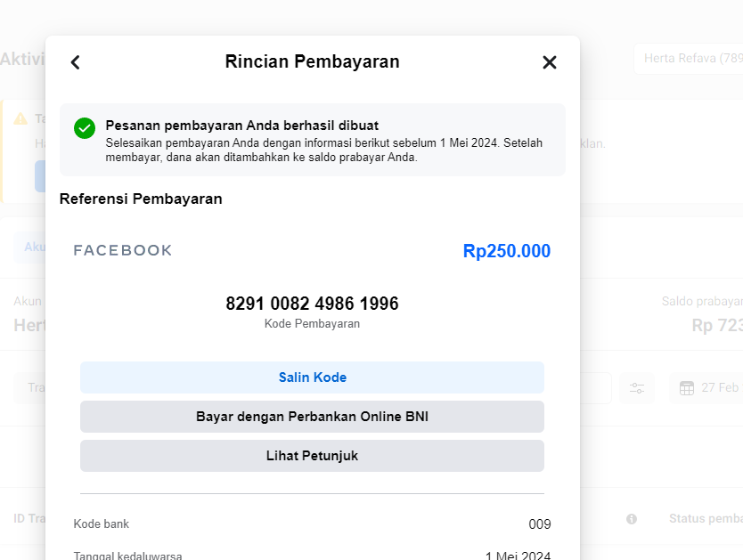Click the green success checkmark icon
The width and height of the screenshot is (743, 560).
point(85,128)
